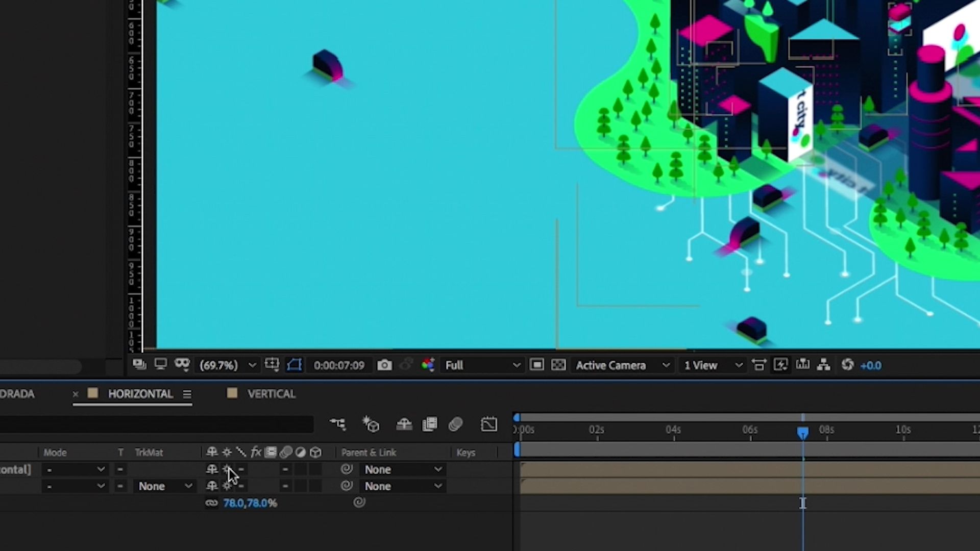
Task: Enable frame blending for the composition
Action: click(430, 424)
